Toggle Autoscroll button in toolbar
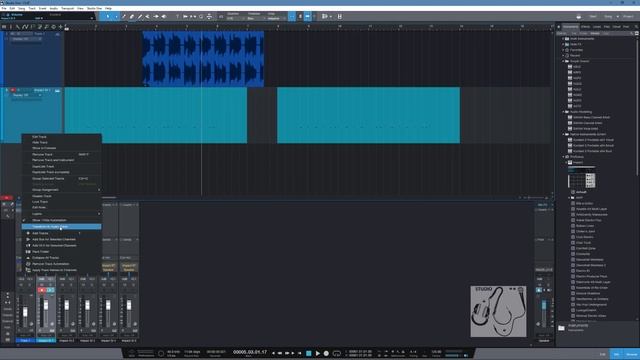The height and width of the screenshot is (360, 640). click(x=308, y=16)
